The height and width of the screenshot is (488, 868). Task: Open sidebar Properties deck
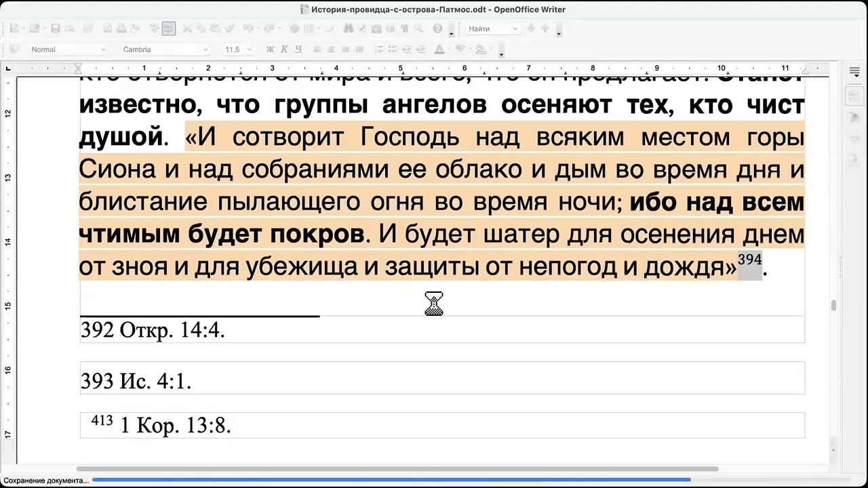(x=854, y=96)
